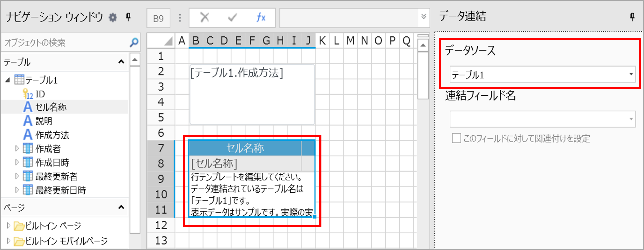Screen dimensions: 644x250
Task: Click the 作成者 table column icon
Action: point(28,148)
